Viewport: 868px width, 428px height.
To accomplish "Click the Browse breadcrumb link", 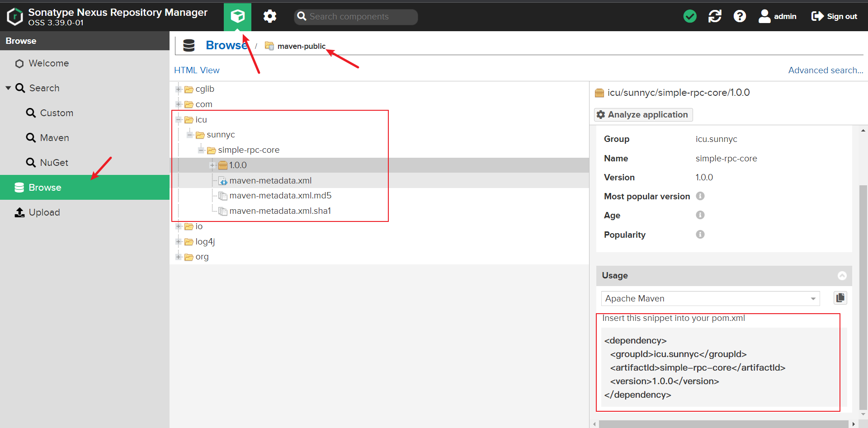I will tap(226, 45).
